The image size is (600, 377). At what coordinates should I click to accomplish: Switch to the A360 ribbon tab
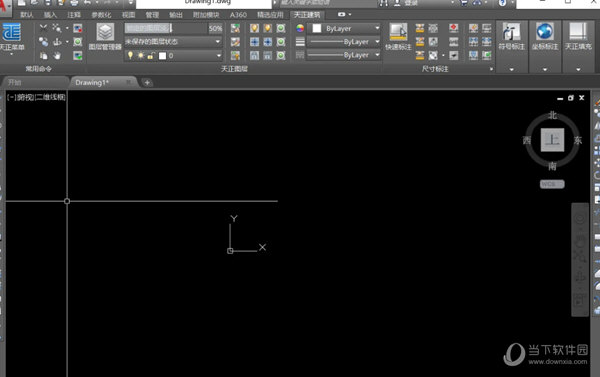(x=238, y=15)
